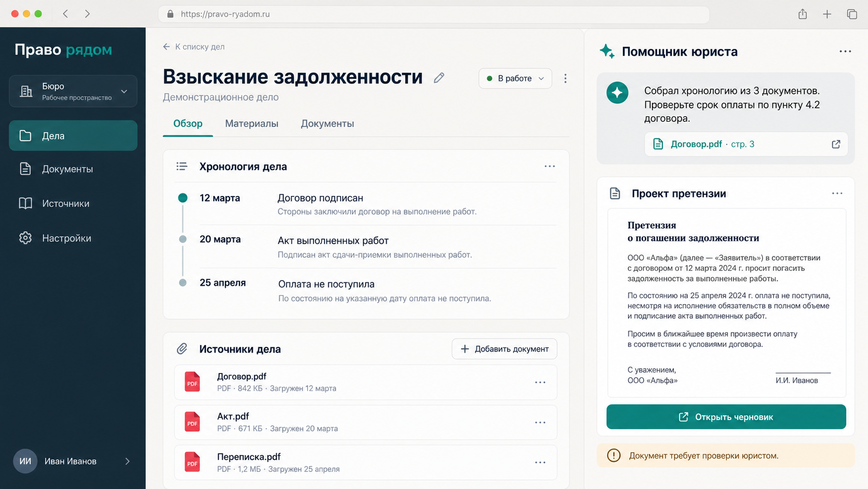868x489 pixels.
Task: Go back via К списку дел link
Action: 194,47
